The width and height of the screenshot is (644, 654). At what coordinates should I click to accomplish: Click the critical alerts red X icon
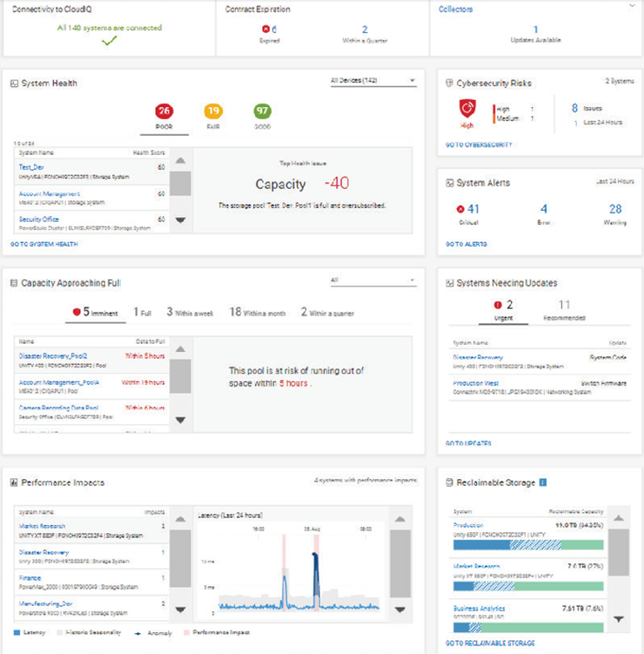click(x=460, y=209)
